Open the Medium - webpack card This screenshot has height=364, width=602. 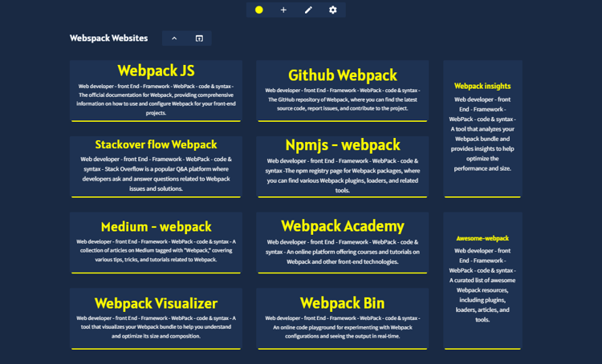(x=156, y=243)
